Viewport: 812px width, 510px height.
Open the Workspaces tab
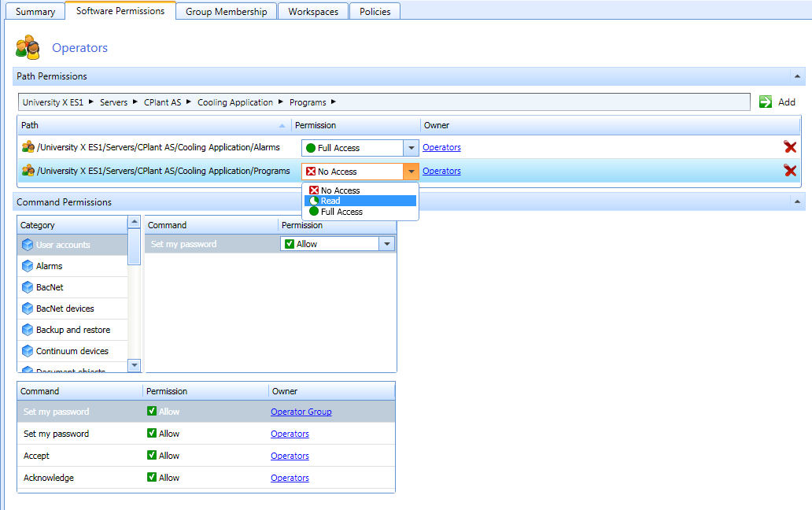tap(313, 12)
